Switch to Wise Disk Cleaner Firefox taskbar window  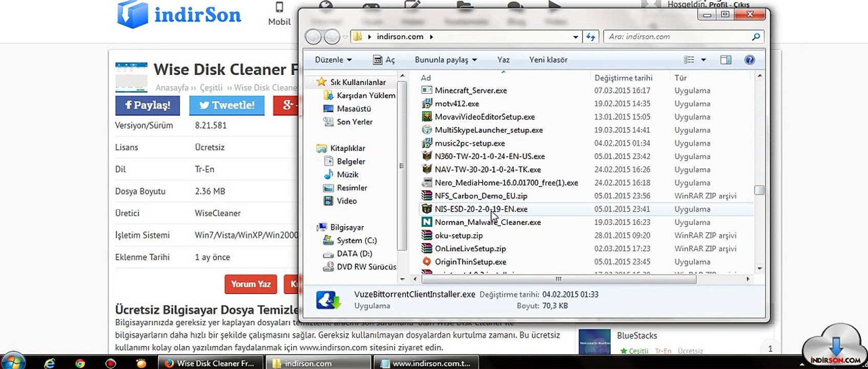[x=210, y=363]
